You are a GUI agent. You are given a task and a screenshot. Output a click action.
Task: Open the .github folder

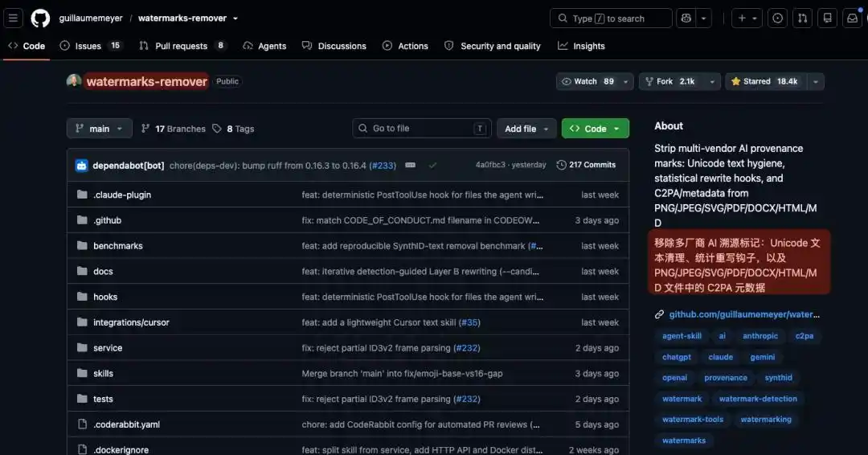(107, 220)
